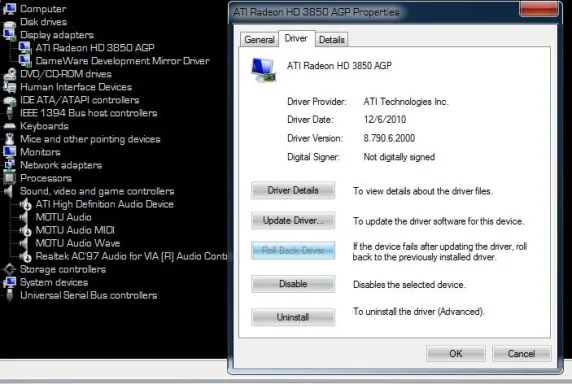
Task: Select the System devices label
Action: point(54,283)
